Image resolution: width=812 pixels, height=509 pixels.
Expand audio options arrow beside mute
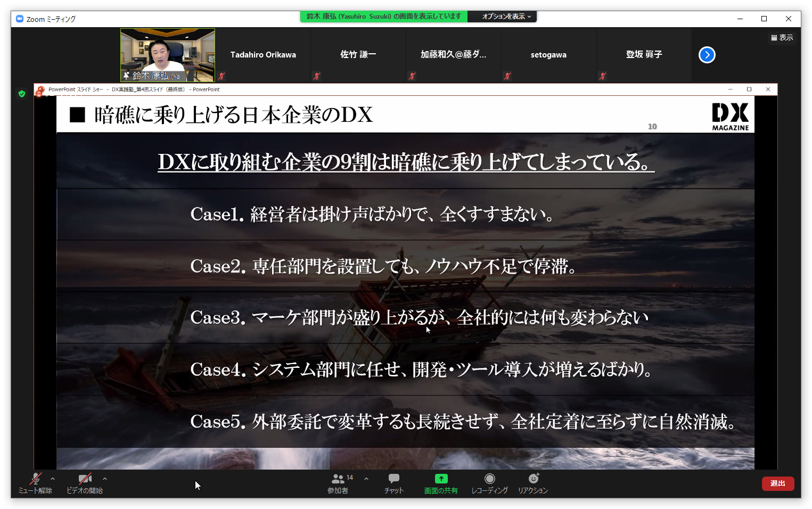(x=53, y=479)
